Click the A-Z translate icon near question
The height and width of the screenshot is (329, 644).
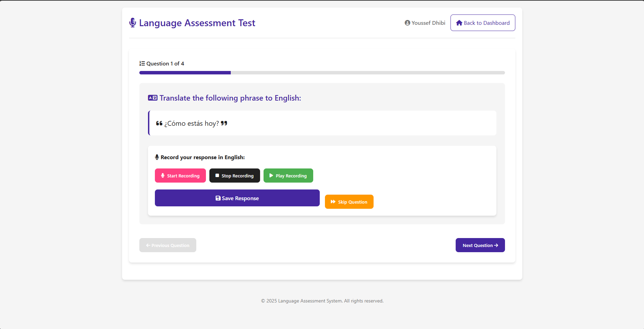152,98
